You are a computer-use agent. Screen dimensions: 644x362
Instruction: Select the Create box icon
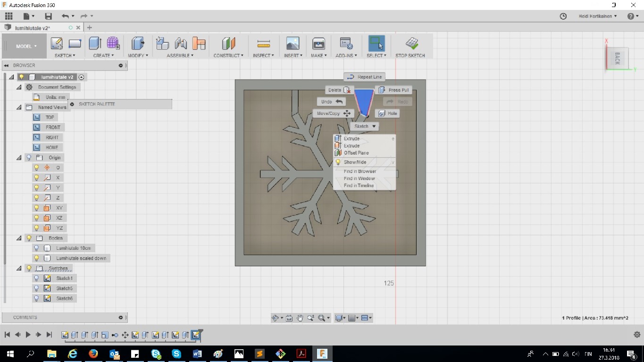95,44
